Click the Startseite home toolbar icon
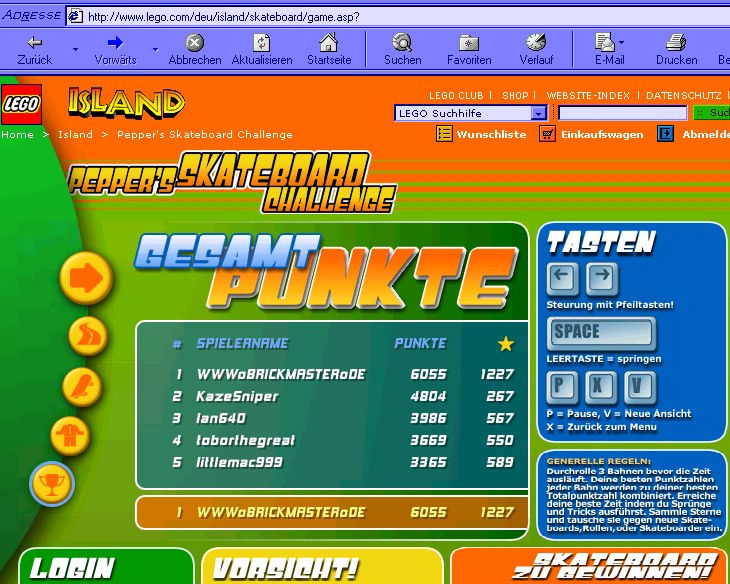Screen dimensions: 730x584 (x=329, y=49)
